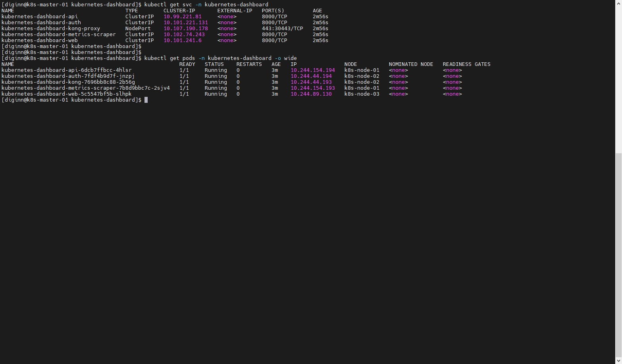Image resolution: width=622 pixels, height=364 pixels.
Task: Click pod name kubernetes-dashboard-web-5c5547bf5b-slhpk
Action: (66, 94)
